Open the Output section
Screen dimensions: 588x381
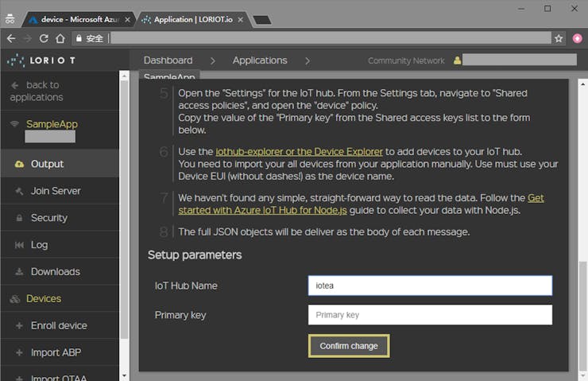coord(60,164)
